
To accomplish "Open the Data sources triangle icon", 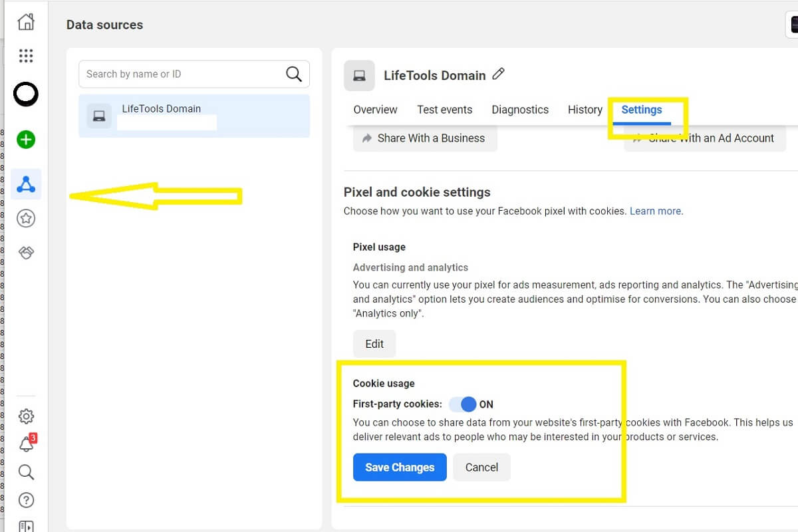I will (x=26, y=184).
